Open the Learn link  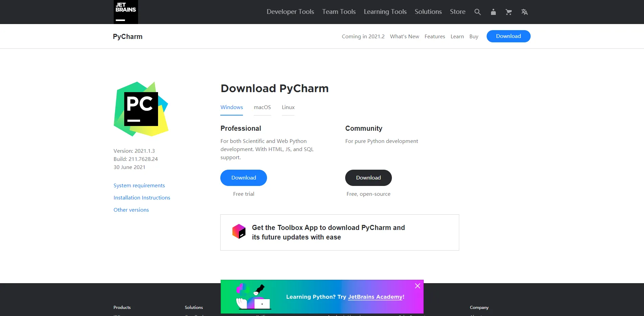(x=457, y=37)
